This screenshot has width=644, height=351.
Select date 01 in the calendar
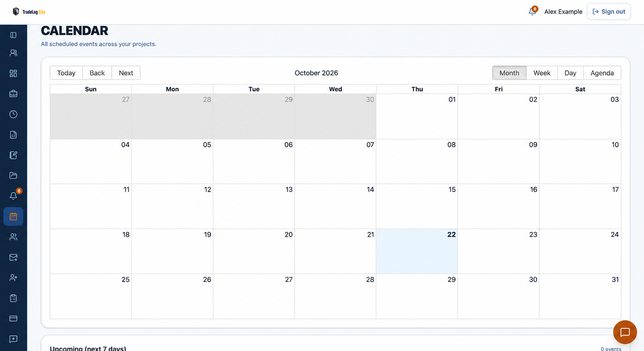coord(452,99)
